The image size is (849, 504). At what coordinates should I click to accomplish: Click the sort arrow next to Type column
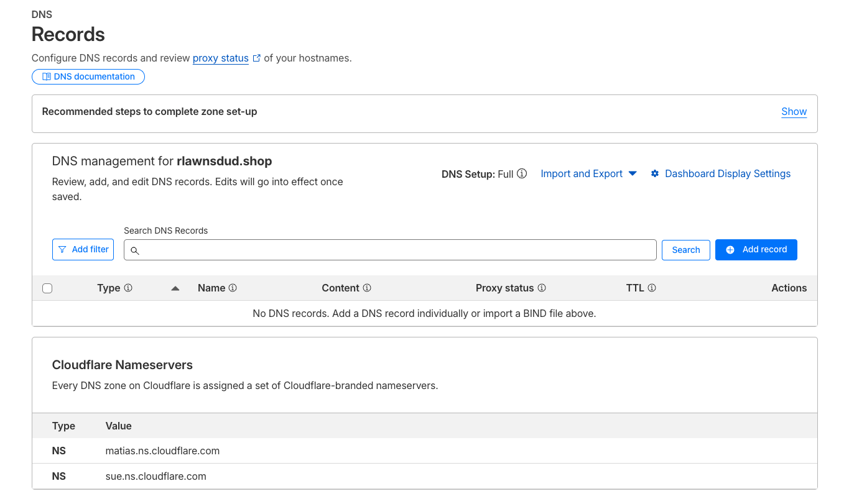point(175,288)
